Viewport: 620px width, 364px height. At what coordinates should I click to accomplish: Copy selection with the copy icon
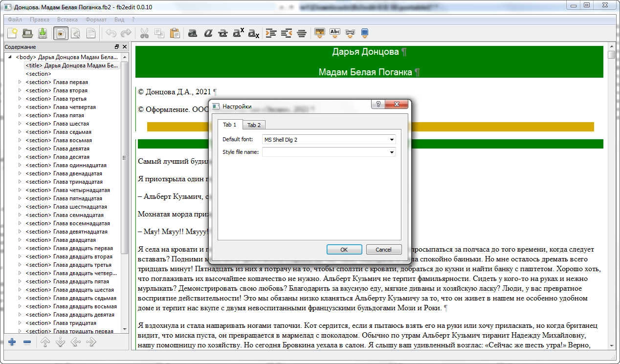click(x=159, y=33)
